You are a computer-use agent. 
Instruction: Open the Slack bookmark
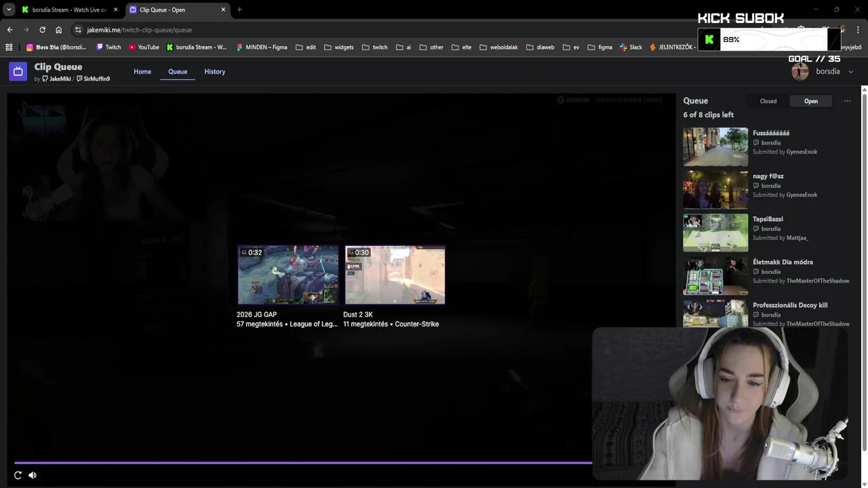pyautogui.click(x=631, y=47)
